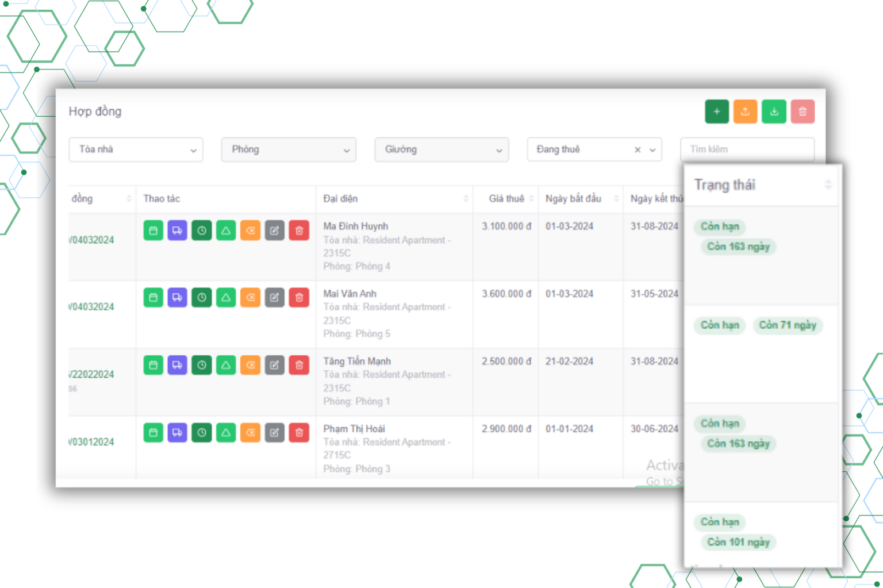Open the Tòa nhà dropdown
883x588 pixels.
click(x=136, y=149)
